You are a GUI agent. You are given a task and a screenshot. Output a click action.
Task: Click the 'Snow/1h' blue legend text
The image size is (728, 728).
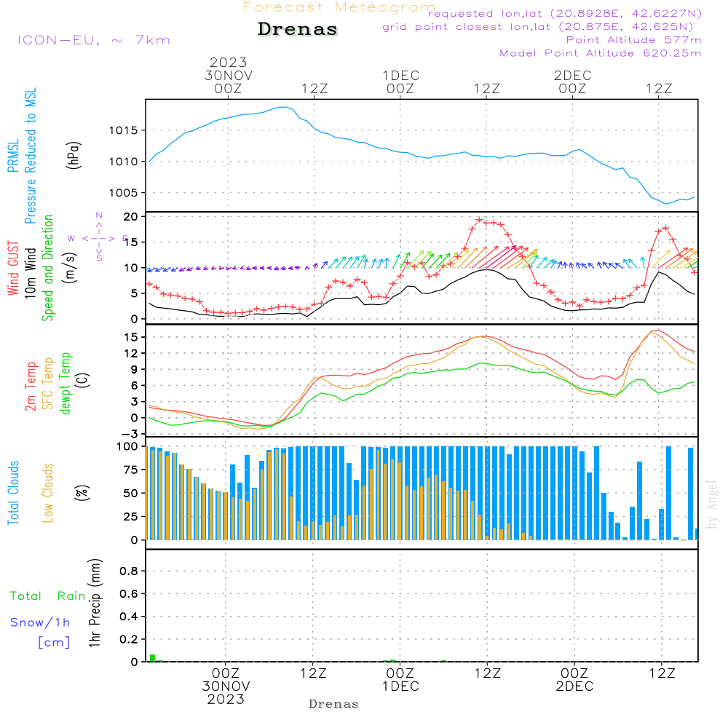40,622
